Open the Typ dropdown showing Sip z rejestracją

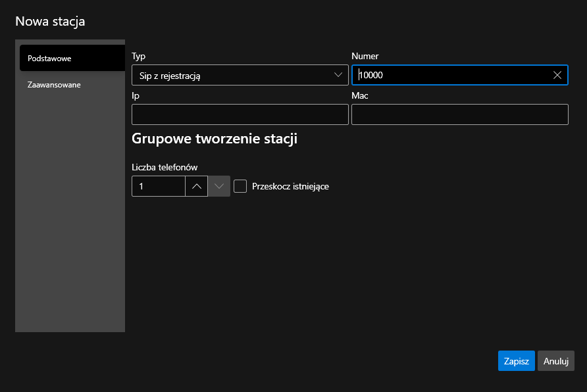(240, 74)
